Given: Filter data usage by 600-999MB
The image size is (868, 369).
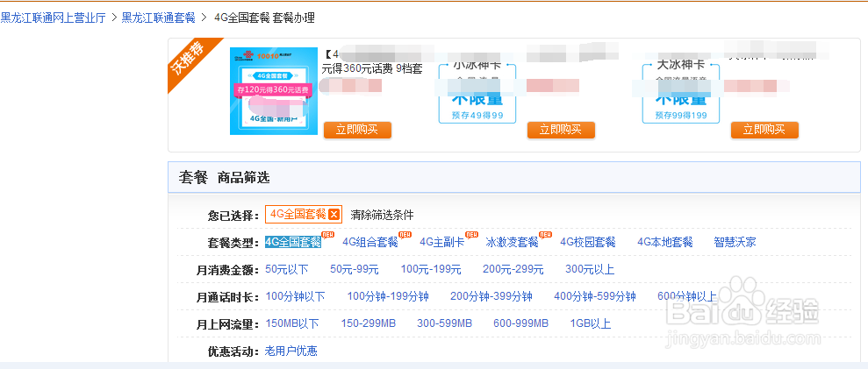Looking at the screenshot, I should coord(521,323).
